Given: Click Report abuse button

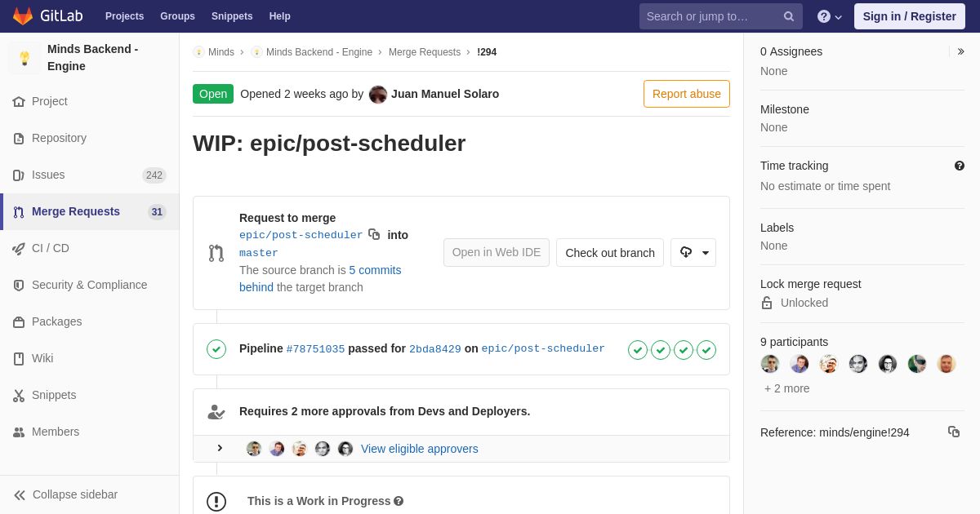Looking at the screenshot, I should pos(687,94).
